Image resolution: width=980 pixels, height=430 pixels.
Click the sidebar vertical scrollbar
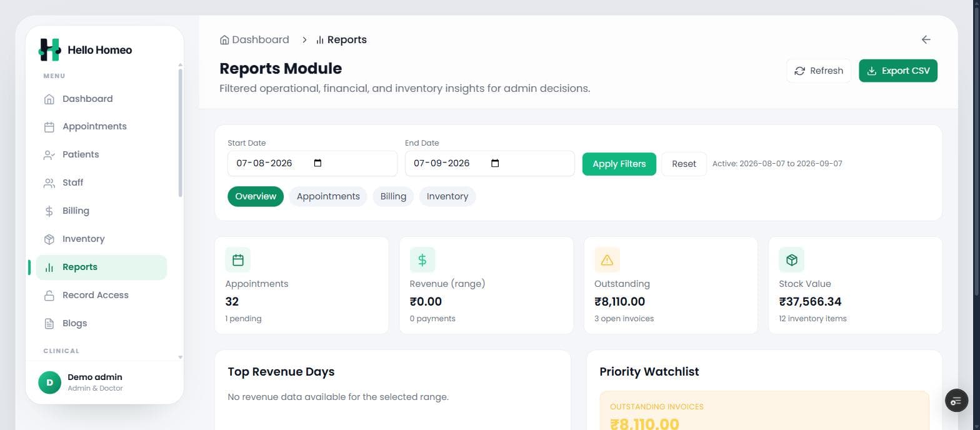click(x=181, y=132)
